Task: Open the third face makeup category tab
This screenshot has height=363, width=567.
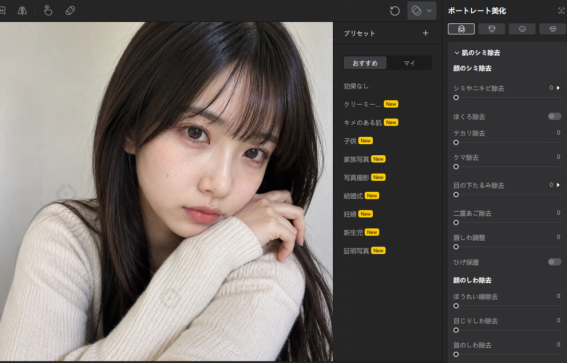Action: tap(522, 29)
